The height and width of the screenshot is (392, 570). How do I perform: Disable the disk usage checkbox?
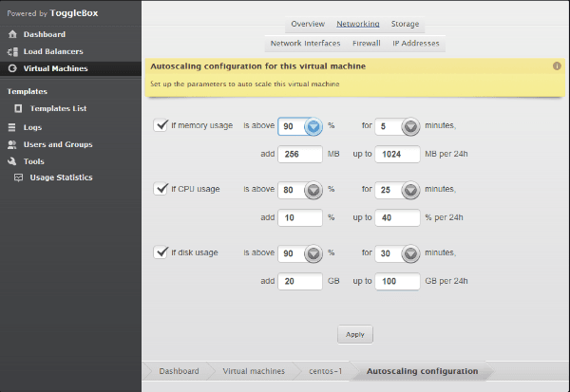point(161,252)
